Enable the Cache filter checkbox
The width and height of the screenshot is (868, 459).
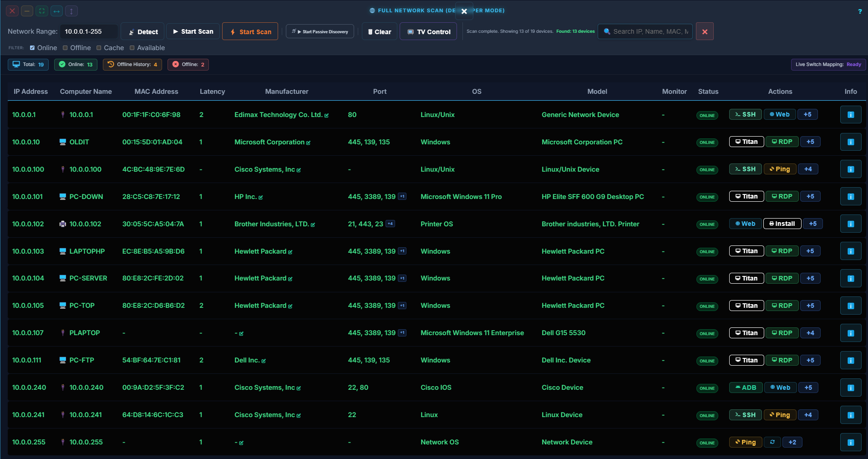(x=99, y=48)
